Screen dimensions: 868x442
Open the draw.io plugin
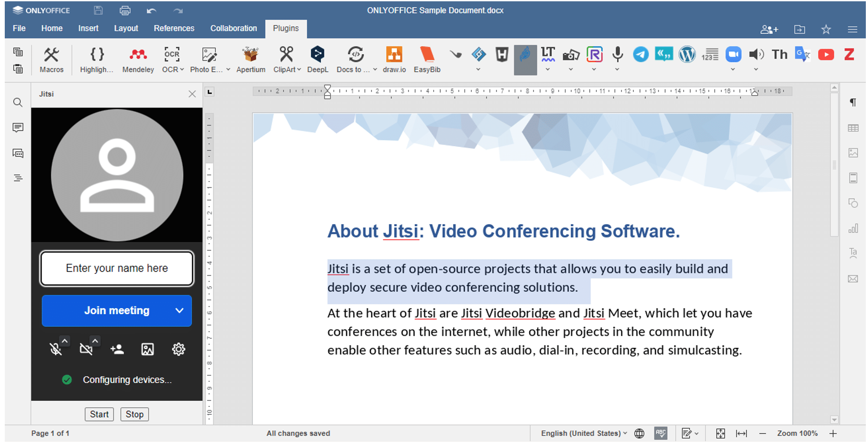[394, 59]
